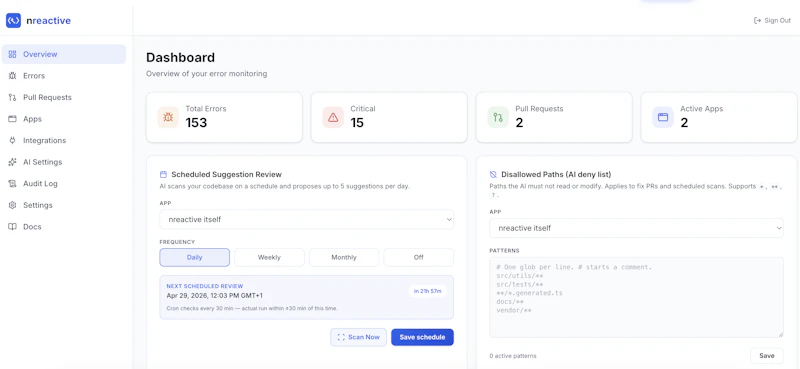
Task: Click the cron checks note text
Action: [x=252, y=308]
